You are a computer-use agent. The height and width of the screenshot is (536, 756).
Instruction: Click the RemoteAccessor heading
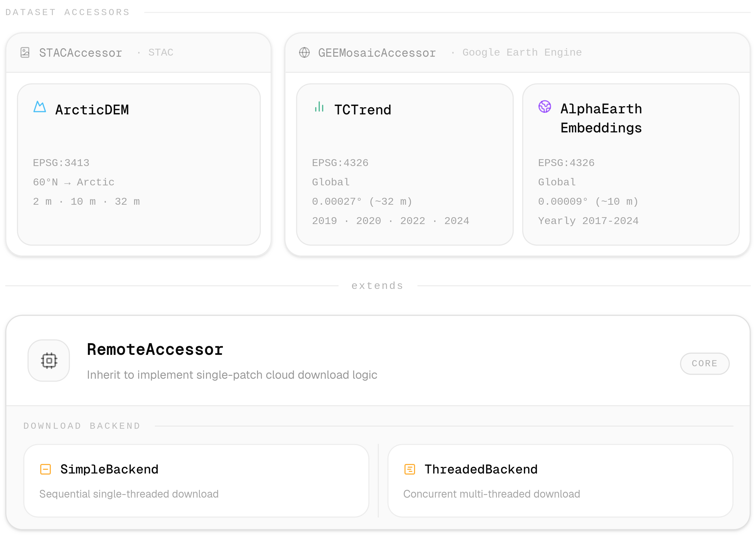tap(155, 350)
